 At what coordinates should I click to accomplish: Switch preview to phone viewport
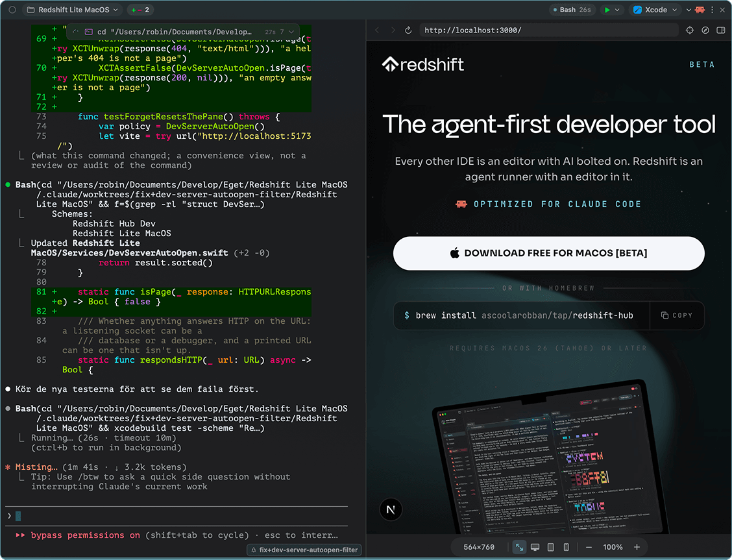click(567, 547)
